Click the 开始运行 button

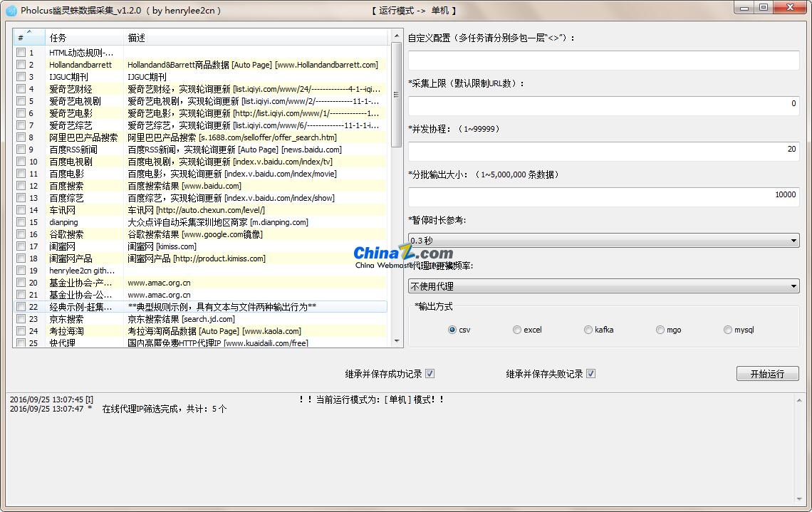pyautogui.click(x=767, y=374)
